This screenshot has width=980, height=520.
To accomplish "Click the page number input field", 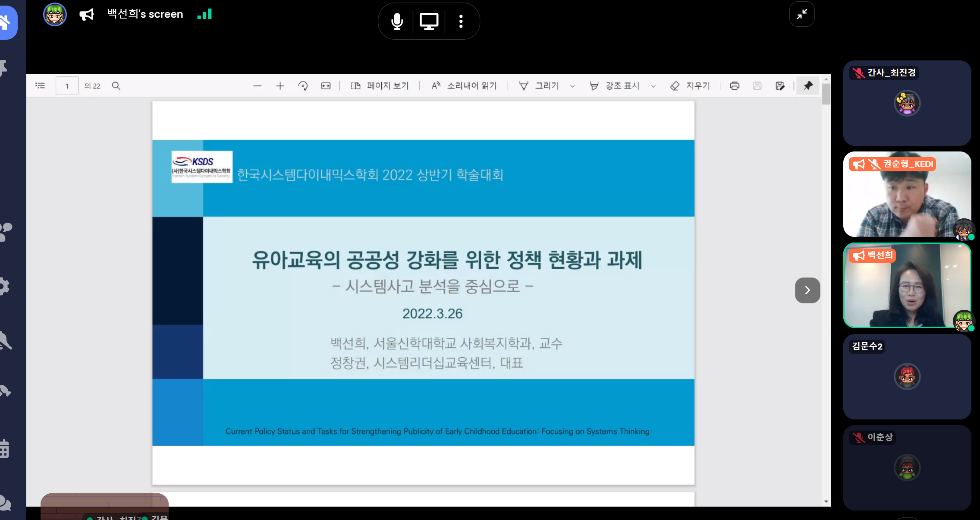I will [67, 85].
